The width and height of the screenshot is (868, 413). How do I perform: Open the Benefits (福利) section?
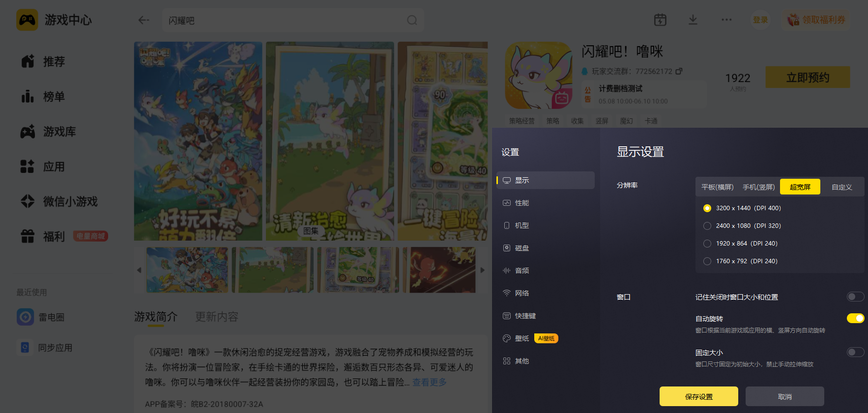[43, 236]
